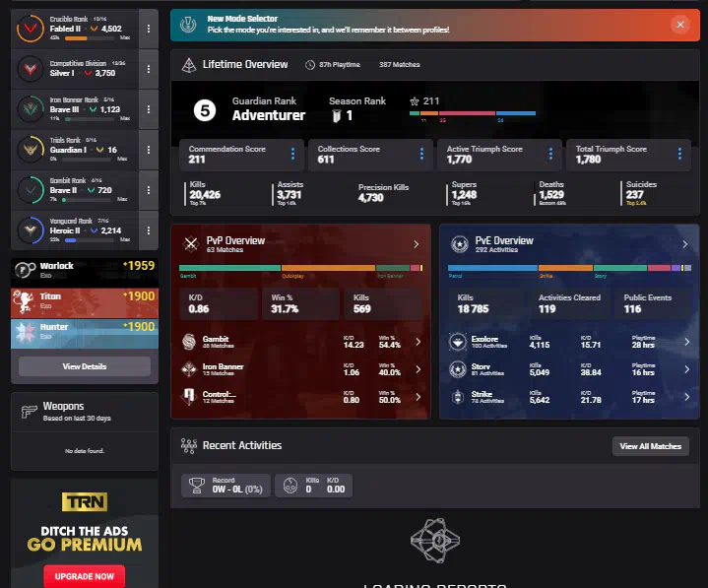Click the Iron Banner mode icon
The image size is (708, 588).
tap(189, 369)
